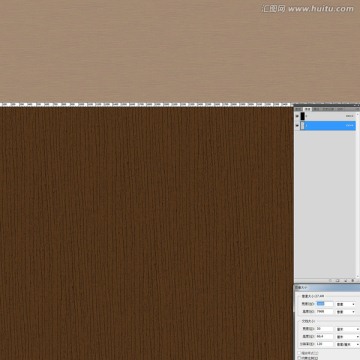Open the resolution unit dropdown
This screenshot has width=360, height=360.
point(348,344)
